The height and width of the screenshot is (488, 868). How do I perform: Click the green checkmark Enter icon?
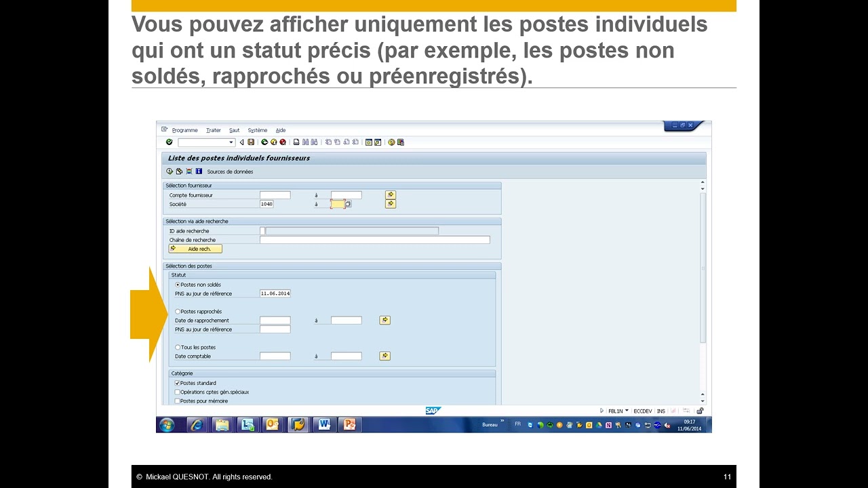[170, 142]
